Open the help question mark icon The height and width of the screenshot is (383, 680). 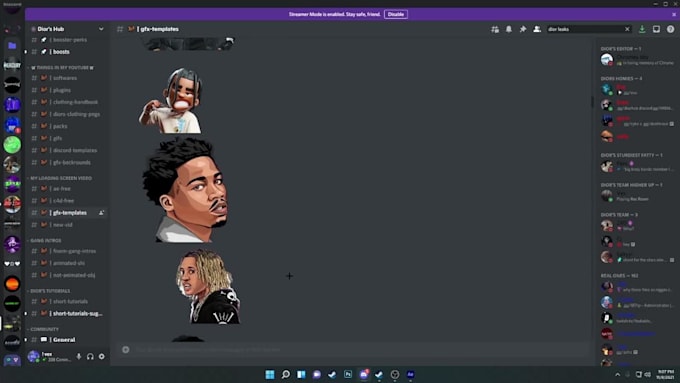(670, 29)
